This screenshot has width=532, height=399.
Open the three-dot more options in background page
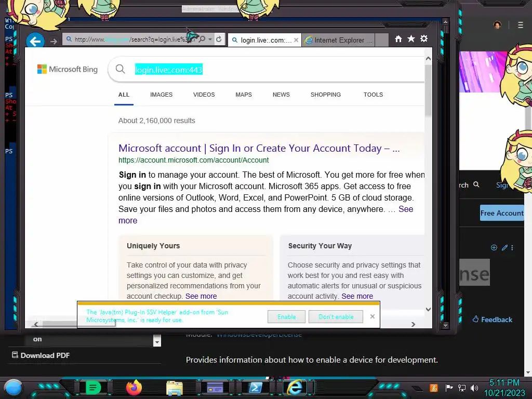click(512, 248)
